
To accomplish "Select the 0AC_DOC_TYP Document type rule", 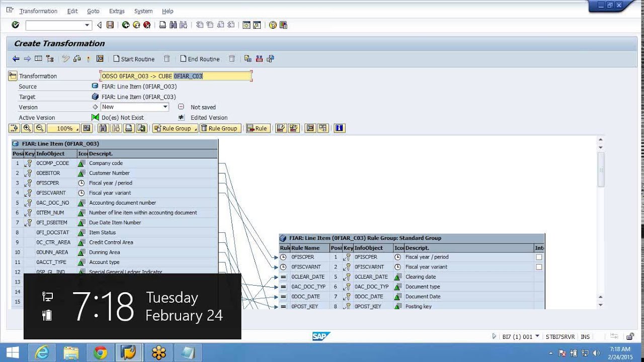I will click(x=308, y=287).
